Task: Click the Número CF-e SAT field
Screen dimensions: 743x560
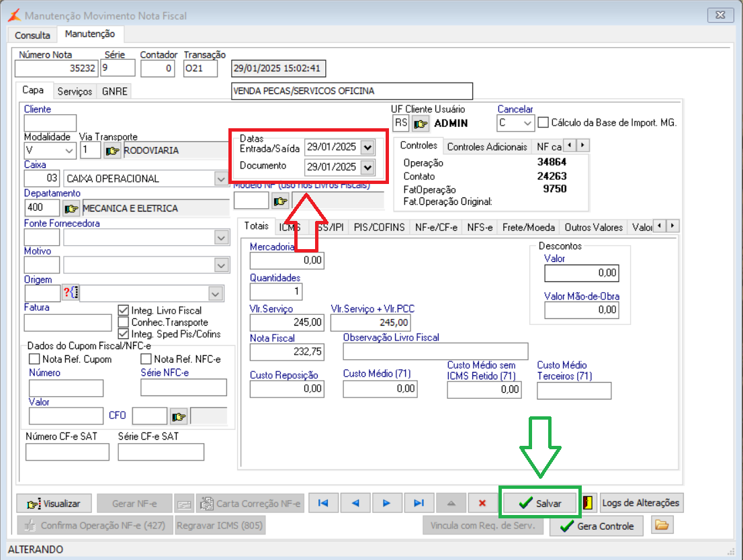Action: click(67, 452)
